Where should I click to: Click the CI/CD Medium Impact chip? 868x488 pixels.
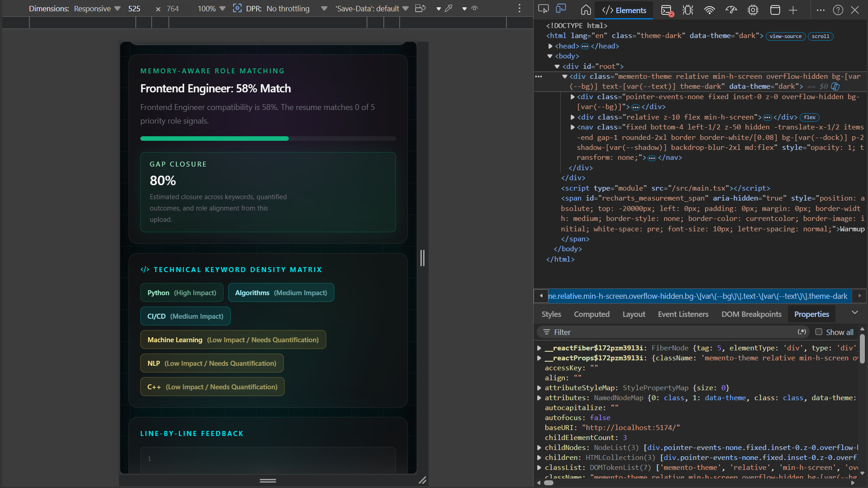(186, 316)
